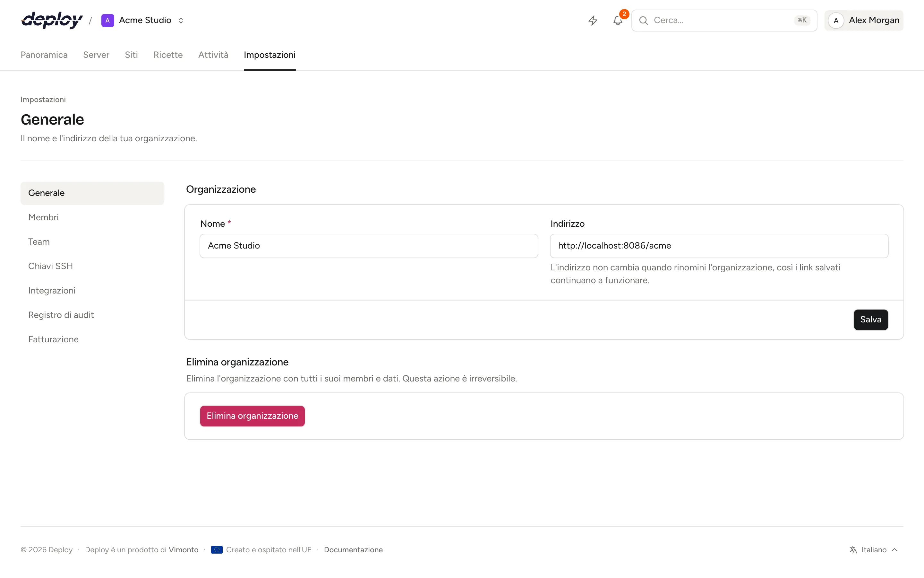
Task: Click the '© 2026 Deploy' footer text
Action: pyautogui.click(x=47, y=550)
